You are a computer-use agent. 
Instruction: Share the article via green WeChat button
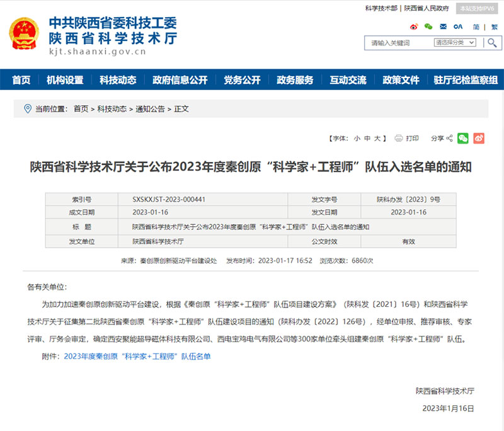[x=463, y=138]
